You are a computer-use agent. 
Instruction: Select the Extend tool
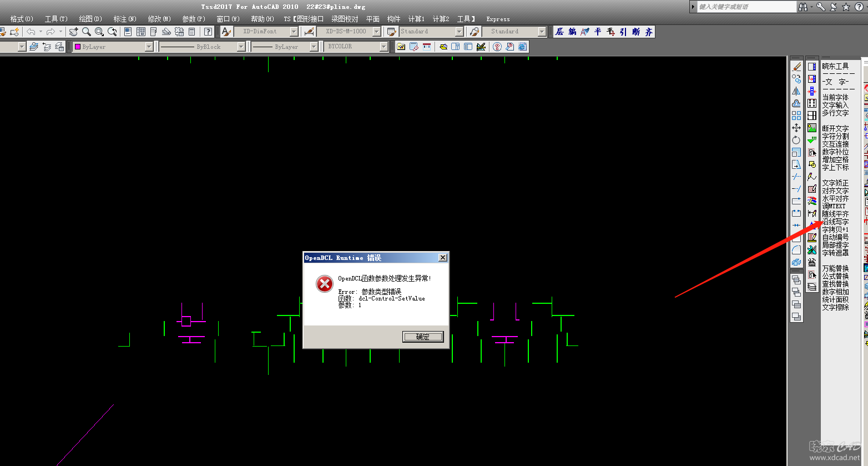click(796, 189)
